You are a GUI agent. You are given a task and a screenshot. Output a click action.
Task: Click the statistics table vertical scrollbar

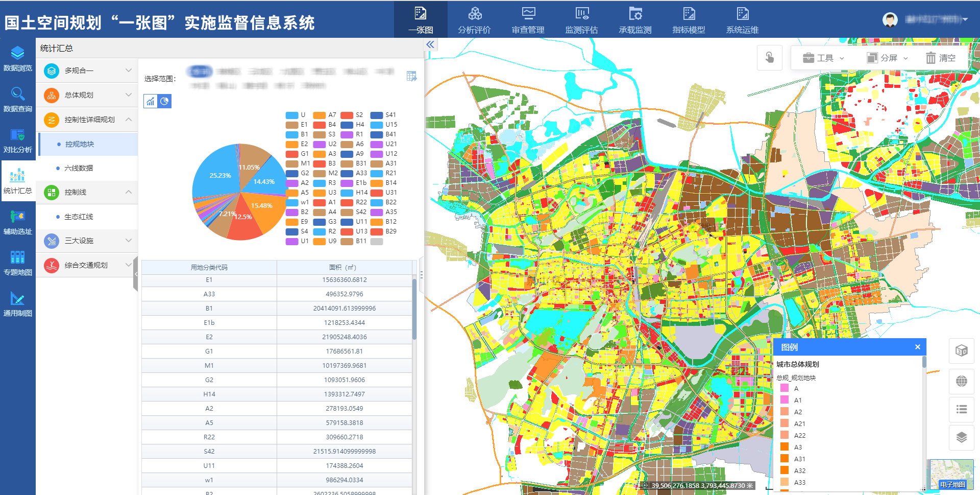click(x=414, y=309)
